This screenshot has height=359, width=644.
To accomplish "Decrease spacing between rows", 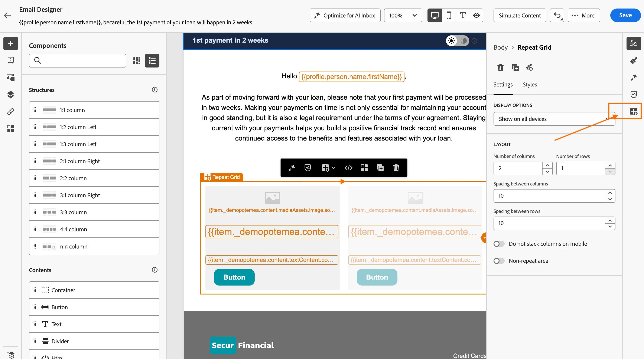I will pos(610,227).
